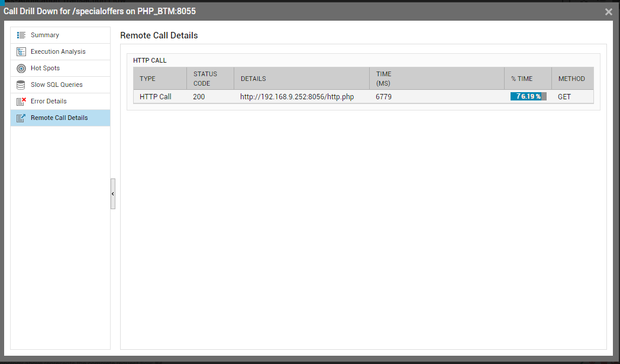Sort by the DETAILS column header
620x364 pixels.
pos(302,79)
